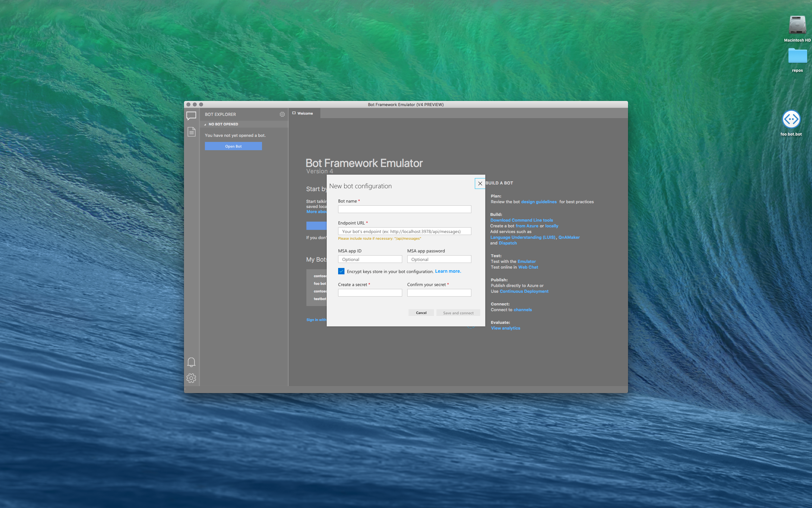Focus the Create a secret field
The image size is (812, 508).
point(370,293)
